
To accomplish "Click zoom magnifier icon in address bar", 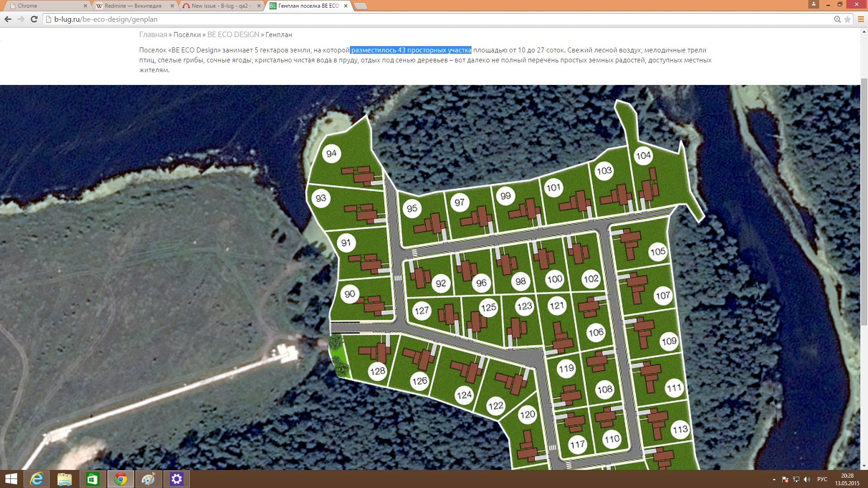I will (837, 19).
